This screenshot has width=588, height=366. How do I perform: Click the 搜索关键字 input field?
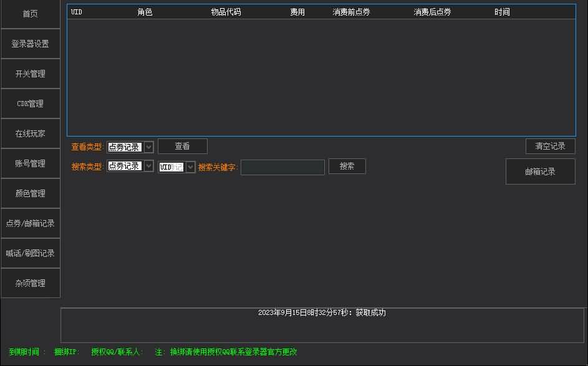point(282,167)
